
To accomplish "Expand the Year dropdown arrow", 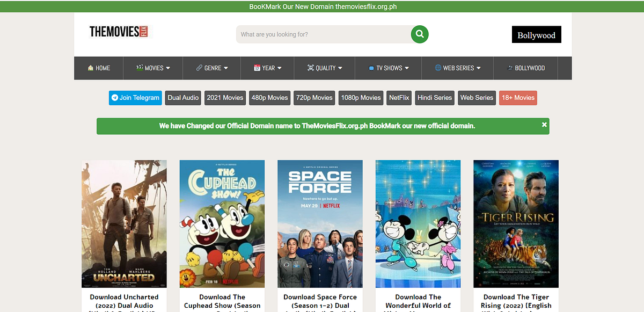I will click(x=279, y=68).
